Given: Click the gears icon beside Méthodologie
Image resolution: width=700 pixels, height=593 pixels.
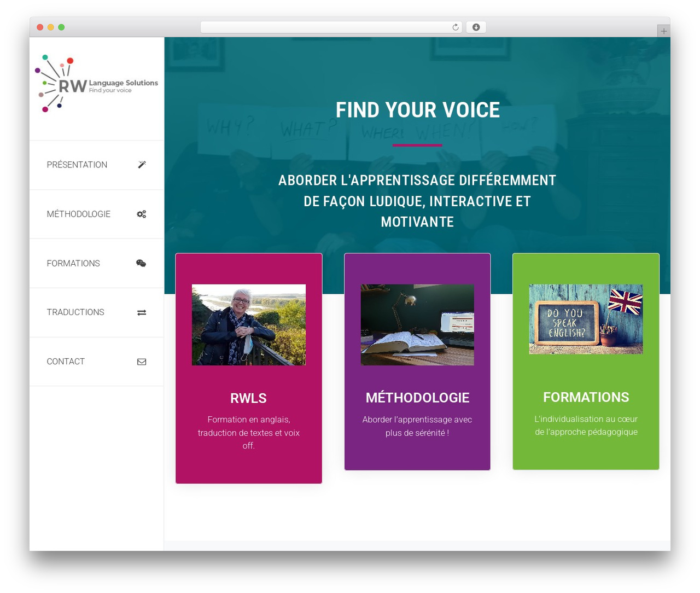Looking at the screenshot, I should (x=142, y=214).
